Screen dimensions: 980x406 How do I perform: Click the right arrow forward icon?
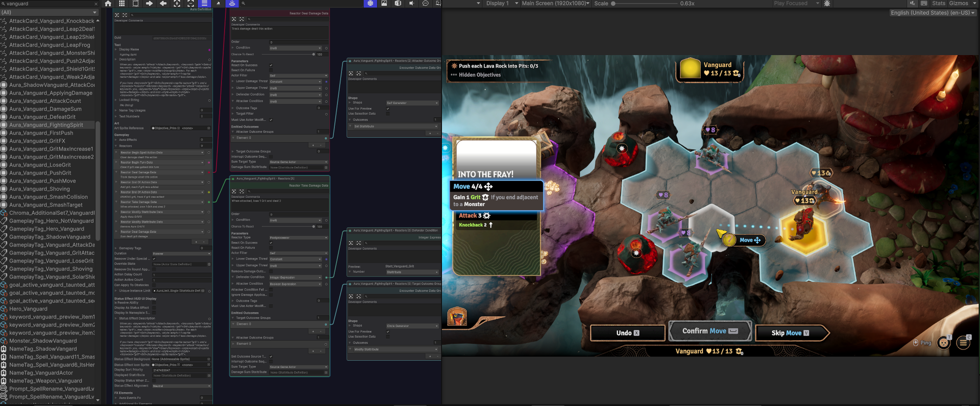click(x=149, y=4)
